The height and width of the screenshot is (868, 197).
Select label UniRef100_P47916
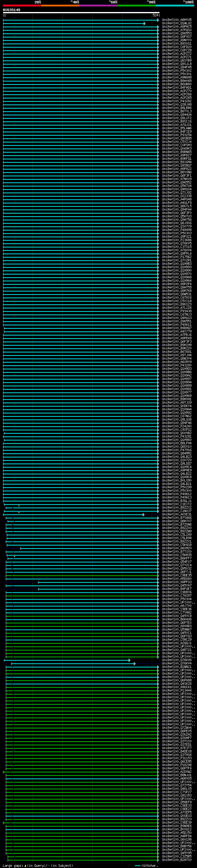click(x=177, y=450)
